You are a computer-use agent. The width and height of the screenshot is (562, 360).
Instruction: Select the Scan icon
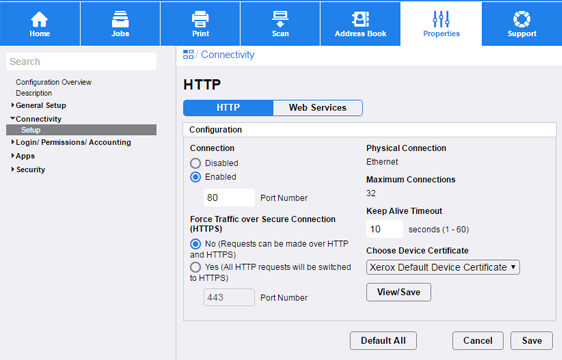click(280, 19)
